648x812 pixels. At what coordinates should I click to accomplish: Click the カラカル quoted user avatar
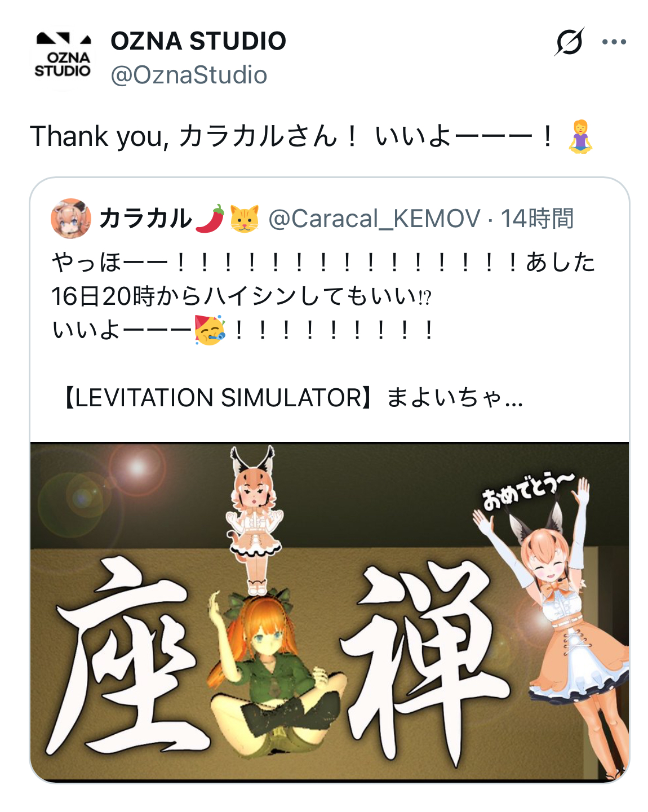71,218
